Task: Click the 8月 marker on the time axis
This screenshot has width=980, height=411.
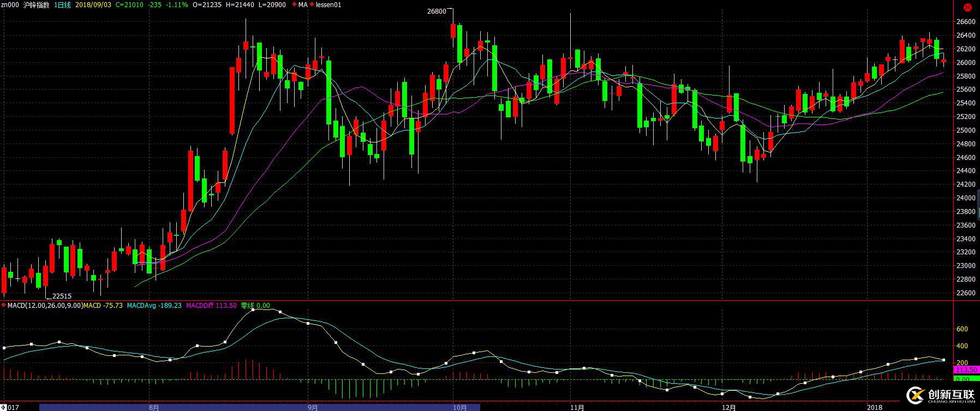Action: coord(154,407)
